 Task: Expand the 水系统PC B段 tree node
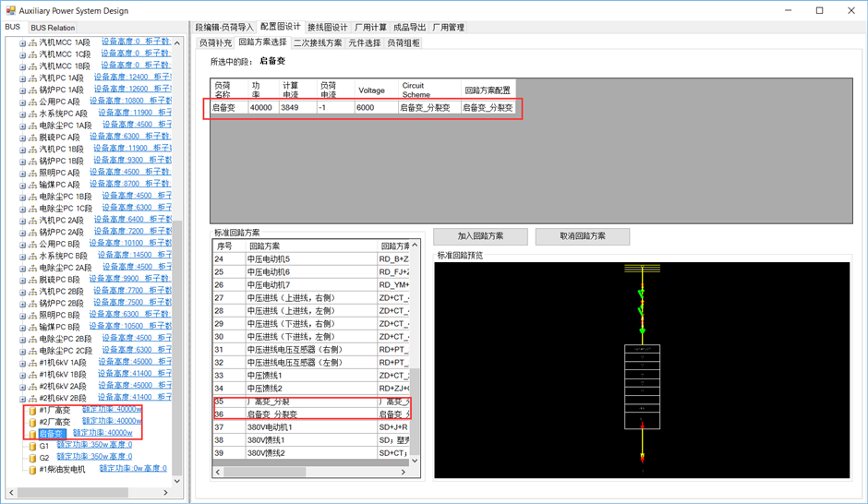pyautogui.click(x=22, y=256)
